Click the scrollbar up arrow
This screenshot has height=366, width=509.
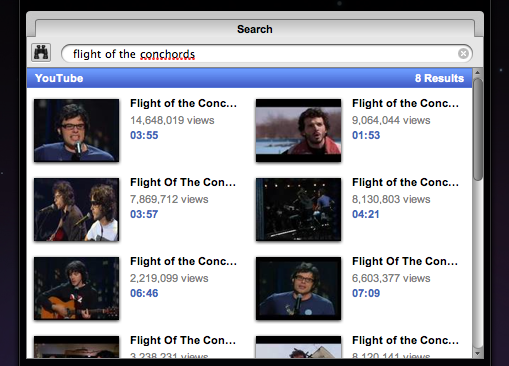[477, 72]
